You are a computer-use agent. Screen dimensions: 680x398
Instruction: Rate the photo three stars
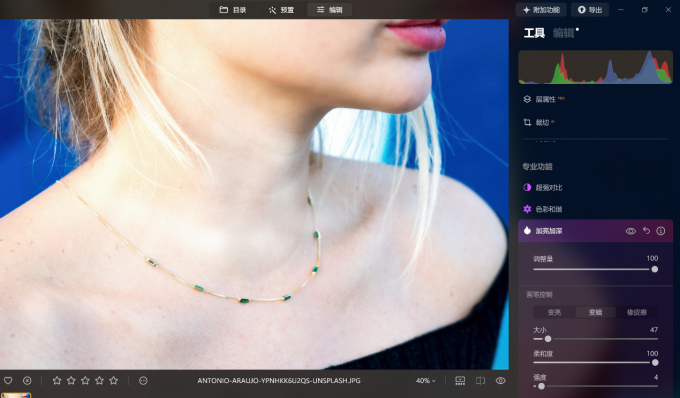(x=85, y=381)
